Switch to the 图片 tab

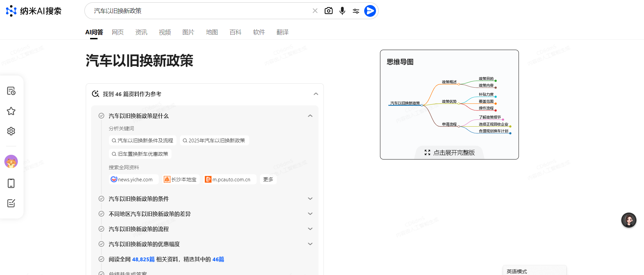click(x=188, y=32)
